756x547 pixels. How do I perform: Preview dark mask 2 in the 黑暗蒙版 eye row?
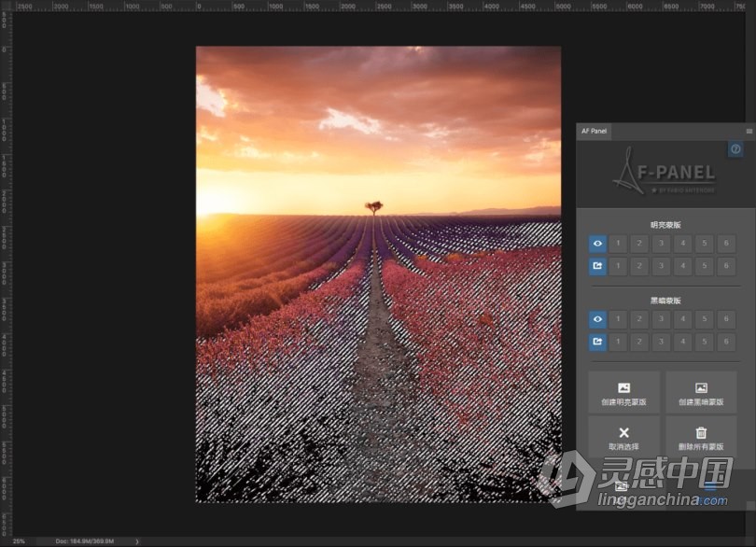[640, 319]
